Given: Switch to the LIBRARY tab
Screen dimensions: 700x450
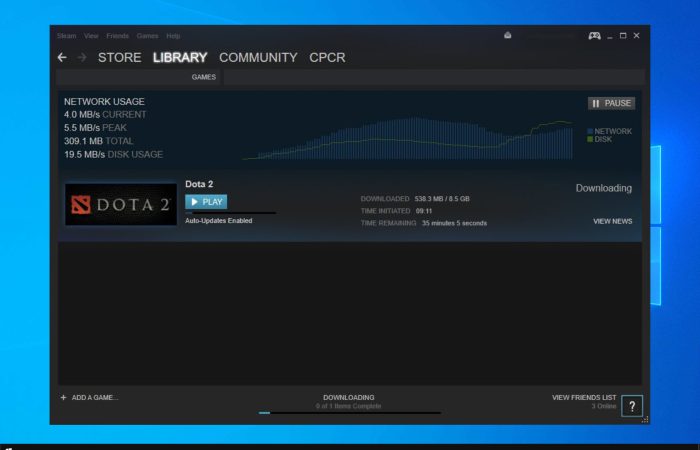Looking at the screenshot, I should tap(180, 58).
